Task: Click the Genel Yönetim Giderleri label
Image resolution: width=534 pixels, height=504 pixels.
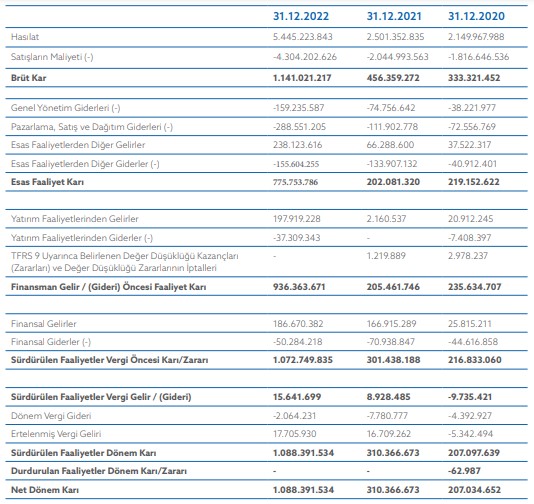Action: coord(65,108)
